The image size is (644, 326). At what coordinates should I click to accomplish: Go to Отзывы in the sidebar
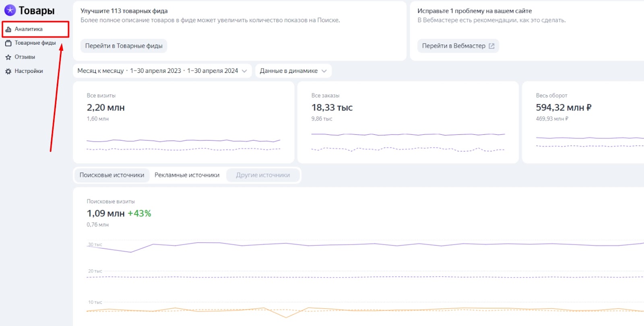25,57
